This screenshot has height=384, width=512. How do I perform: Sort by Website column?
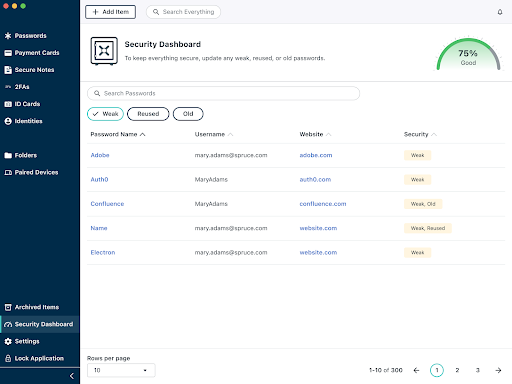315,134
